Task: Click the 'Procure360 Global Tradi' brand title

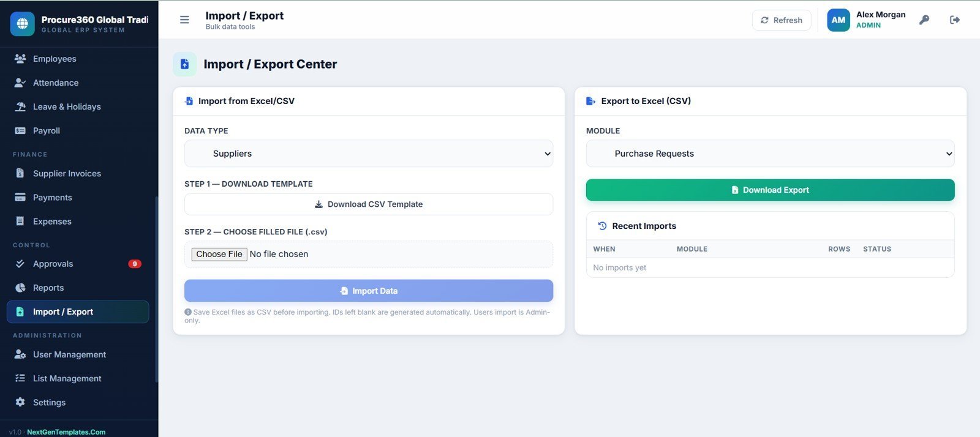Action: [95, 20]
